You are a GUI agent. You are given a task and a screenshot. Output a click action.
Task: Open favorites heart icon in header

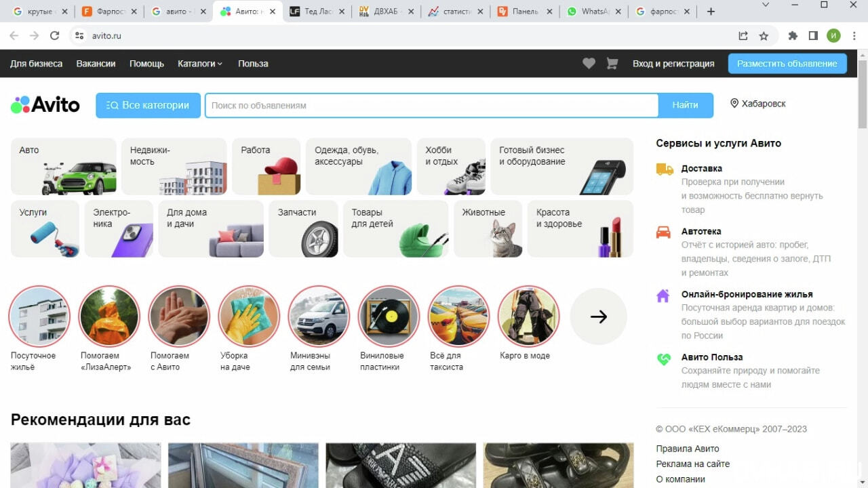click(589, 63)
